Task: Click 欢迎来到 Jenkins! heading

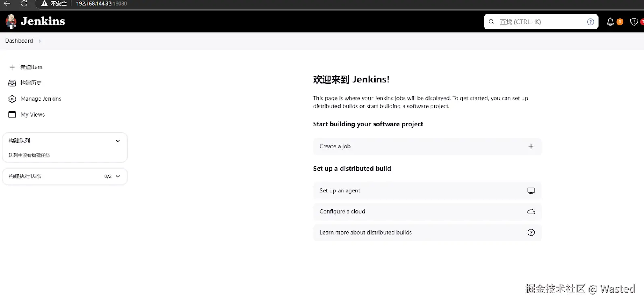Action: tap(351, 80)
